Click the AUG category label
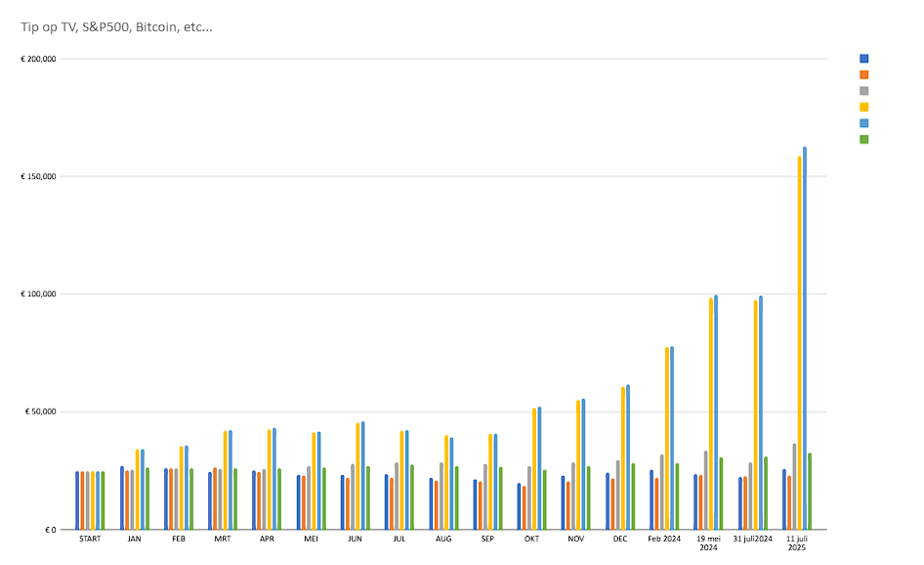This screenshot has width=924, height=565. 443,539
